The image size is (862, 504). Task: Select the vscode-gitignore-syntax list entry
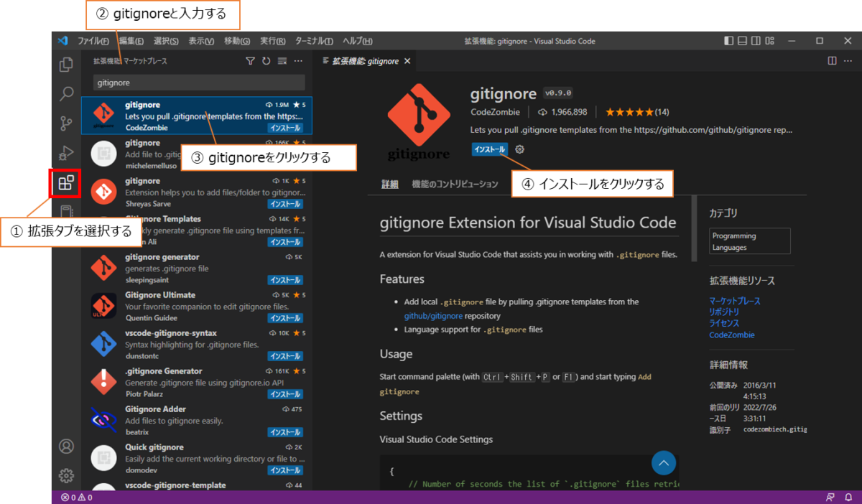tap(197, 345)
